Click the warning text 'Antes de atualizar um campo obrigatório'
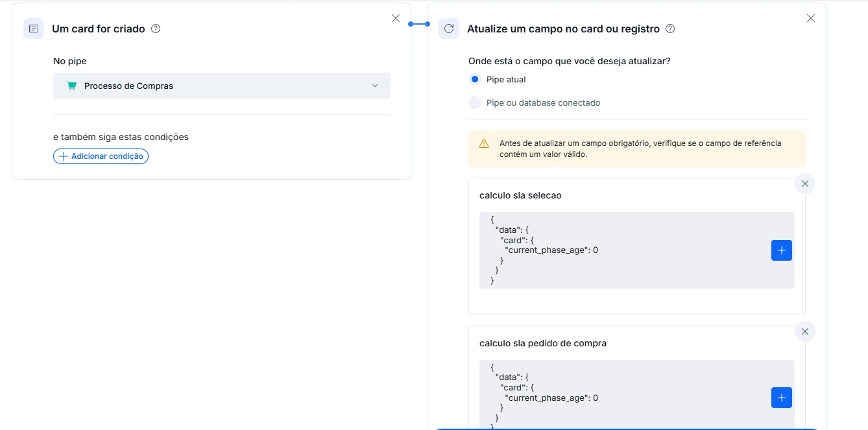The image size is (868, 430). click(640, 149)
